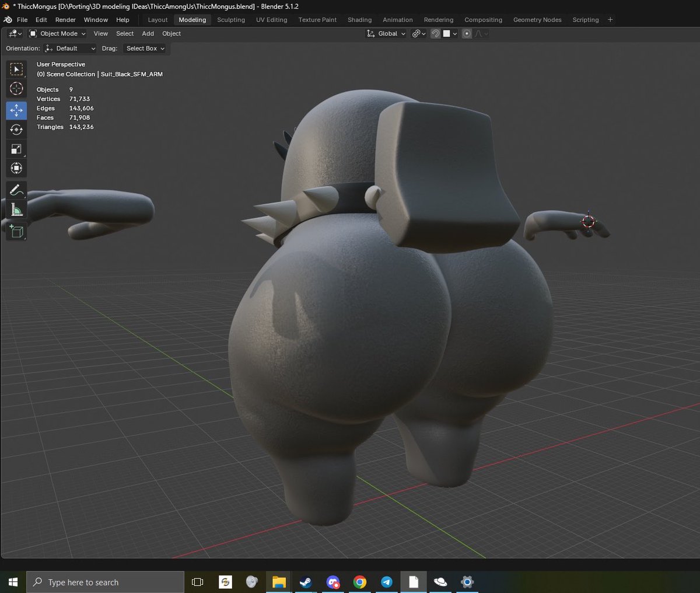Open snapping options dropdown

click(x=450, y=34)
